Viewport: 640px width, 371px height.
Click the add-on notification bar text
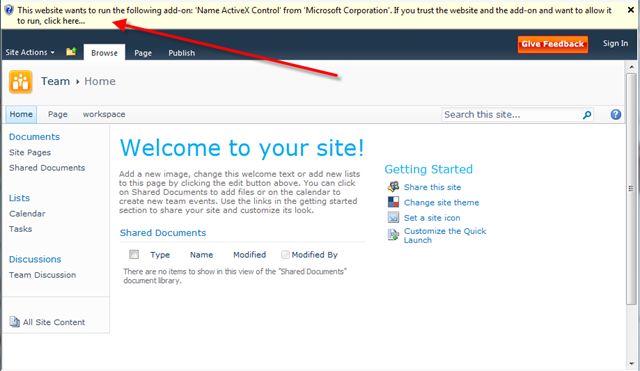click(x=314, y=16)
